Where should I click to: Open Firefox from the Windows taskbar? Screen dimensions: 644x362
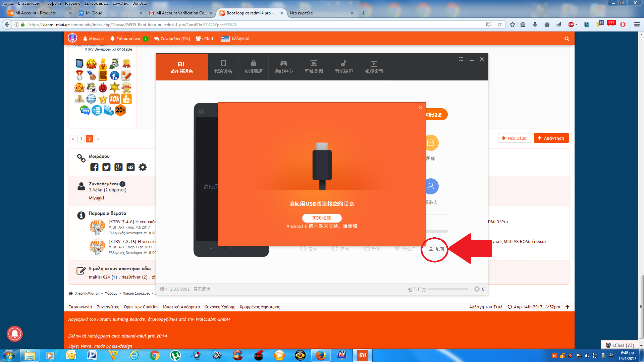pos(321,355)
